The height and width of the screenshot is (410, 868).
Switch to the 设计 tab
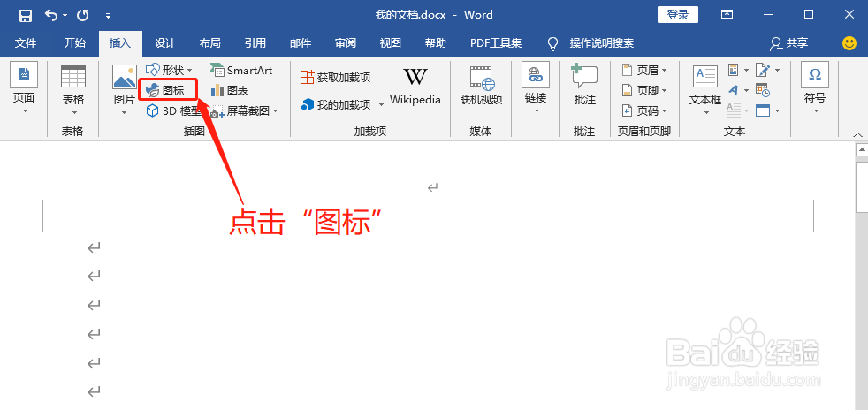pos(165,43)
